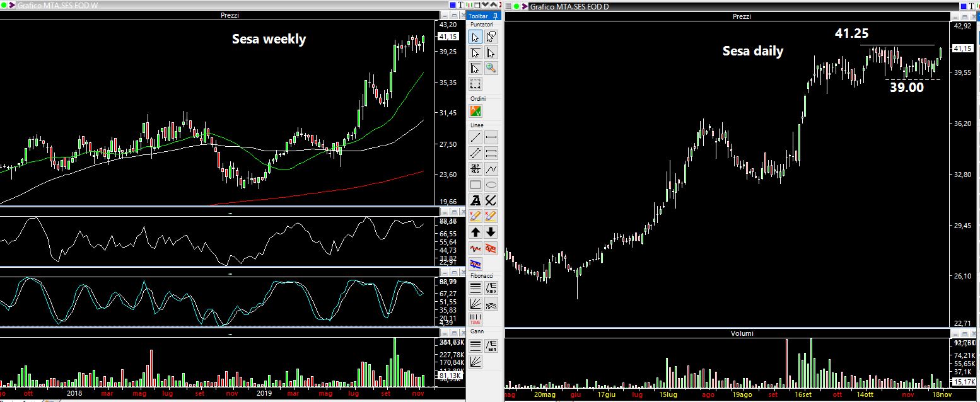Select the parallel channel lines tool
Image resolution: width=980 pixels, height=402 pixels.
[x=475, y=153]
